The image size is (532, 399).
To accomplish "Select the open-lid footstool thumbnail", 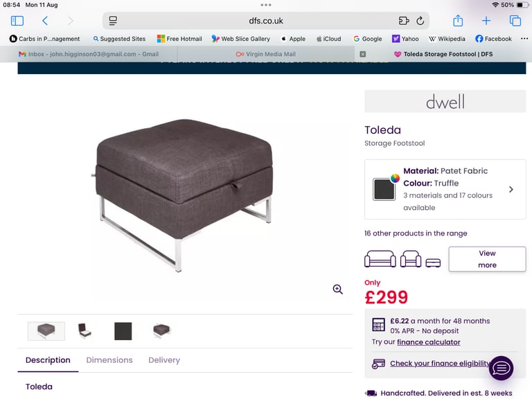I will coord(85,330).
